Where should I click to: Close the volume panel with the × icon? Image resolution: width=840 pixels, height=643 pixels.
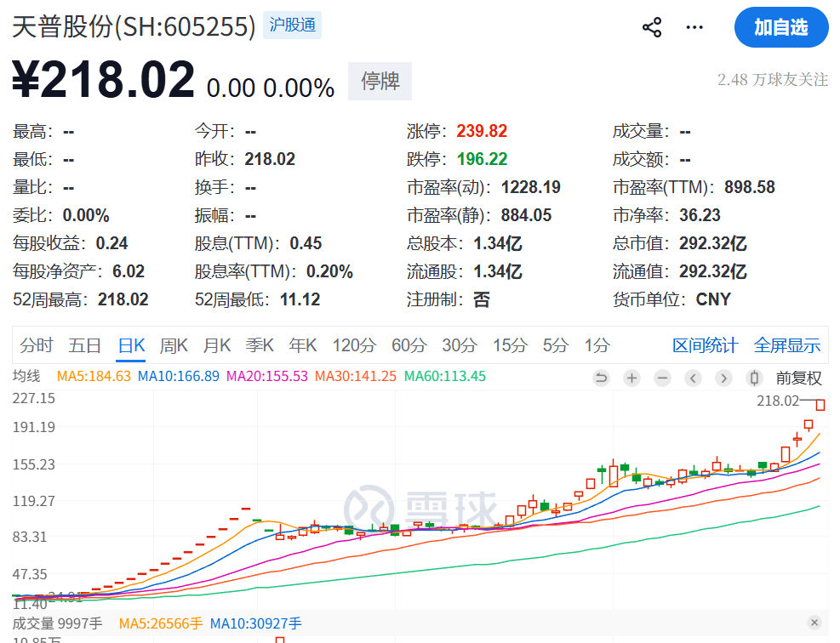[x=814, y=623]
